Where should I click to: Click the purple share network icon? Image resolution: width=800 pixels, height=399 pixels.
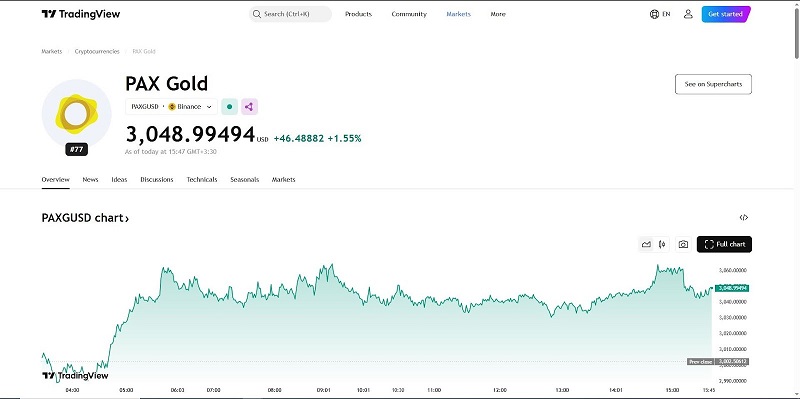click(249, 107)
